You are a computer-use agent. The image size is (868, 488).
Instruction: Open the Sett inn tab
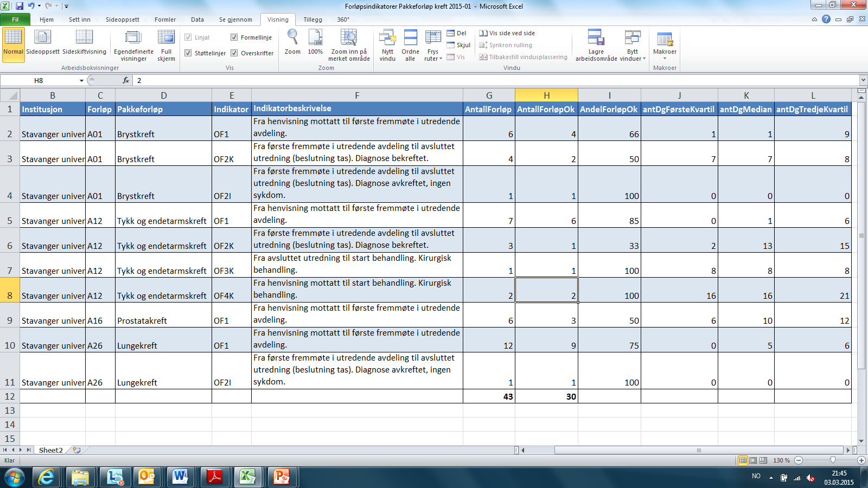pos(80,20)
